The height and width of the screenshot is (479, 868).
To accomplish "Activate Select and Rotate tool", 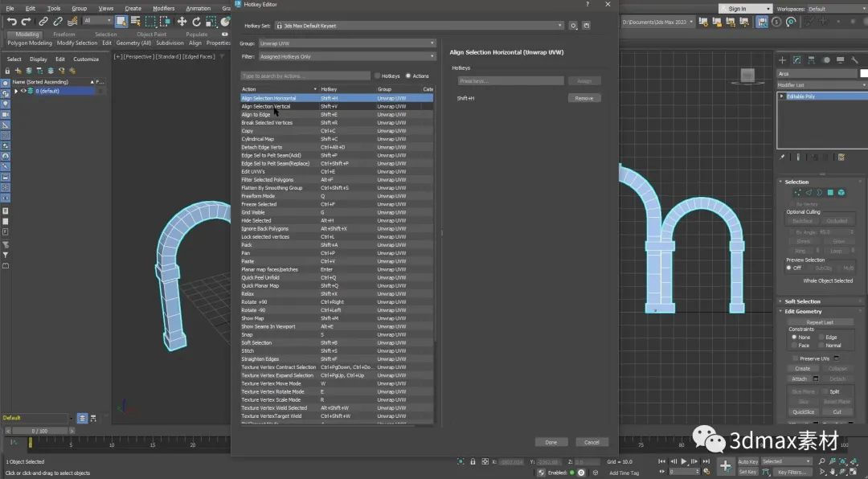I will point(196,22).
